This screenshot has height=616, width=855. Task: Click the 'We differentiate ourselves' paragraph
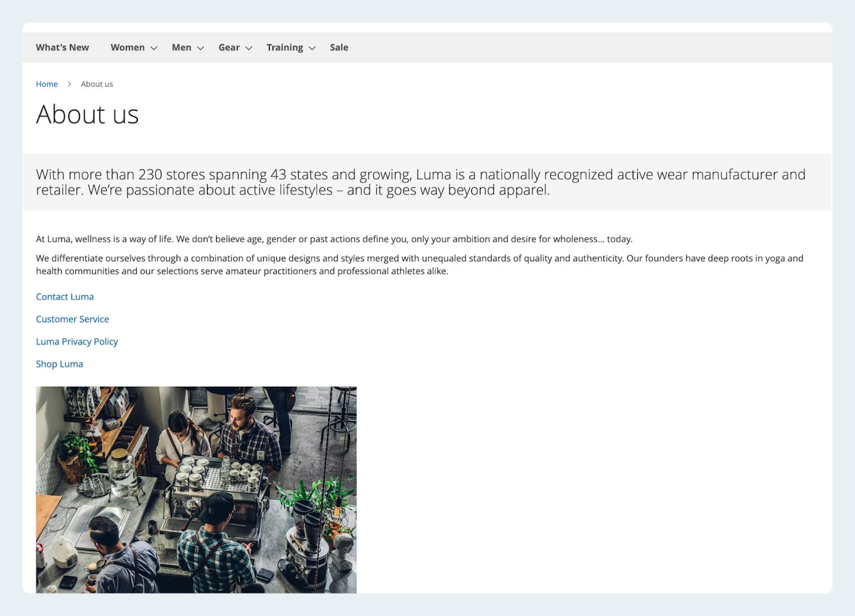pyautogui.click(x=420, y=265)
